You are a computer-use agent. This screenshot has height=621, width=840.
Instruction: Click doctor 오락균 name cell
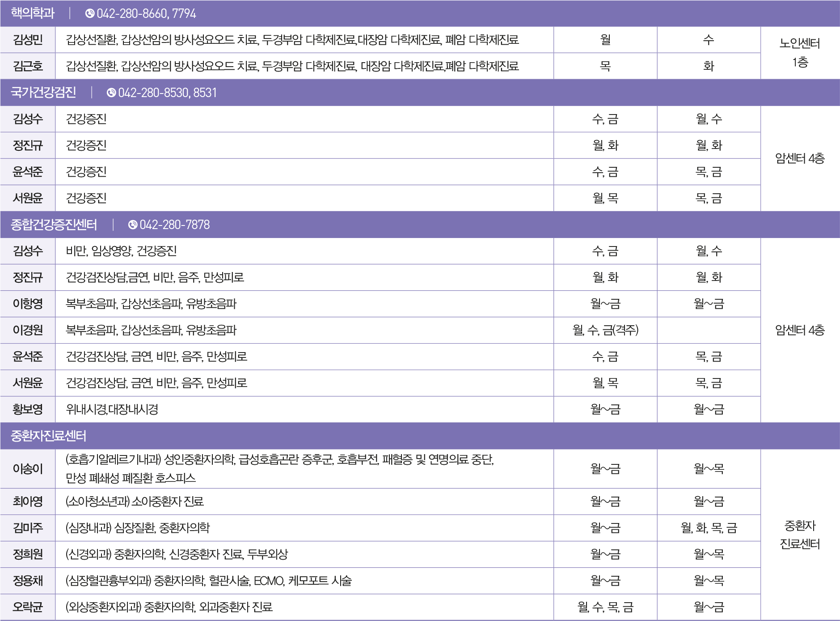28,607
